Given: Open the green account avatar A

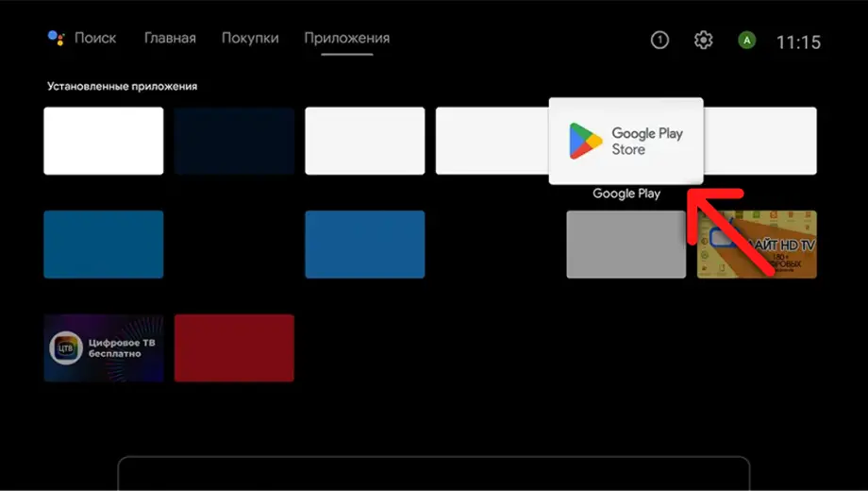Looking at the screenshot, I should (747, 40).
